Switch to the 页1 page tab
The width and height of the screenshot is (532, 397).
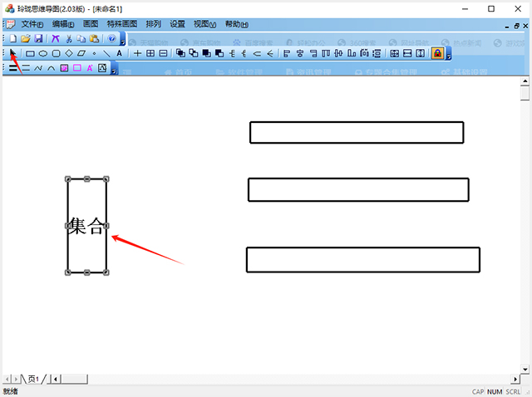(33, 379)
